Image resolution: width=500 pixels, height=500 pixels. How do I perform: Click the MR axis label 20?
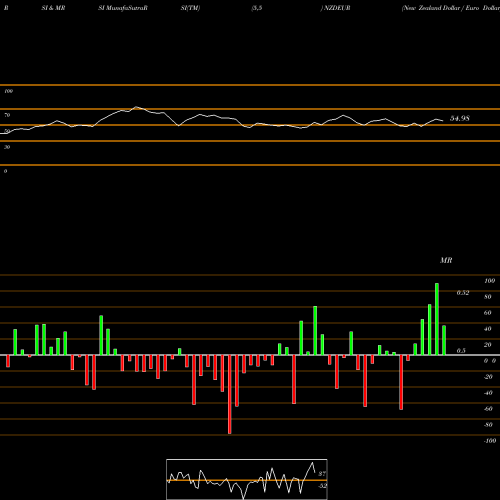488,345
